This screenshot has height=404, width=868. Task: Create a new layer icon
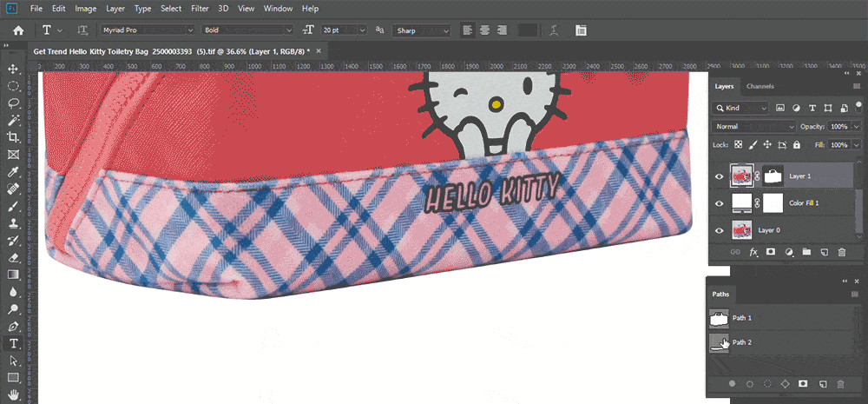click(x=824, y=252)
